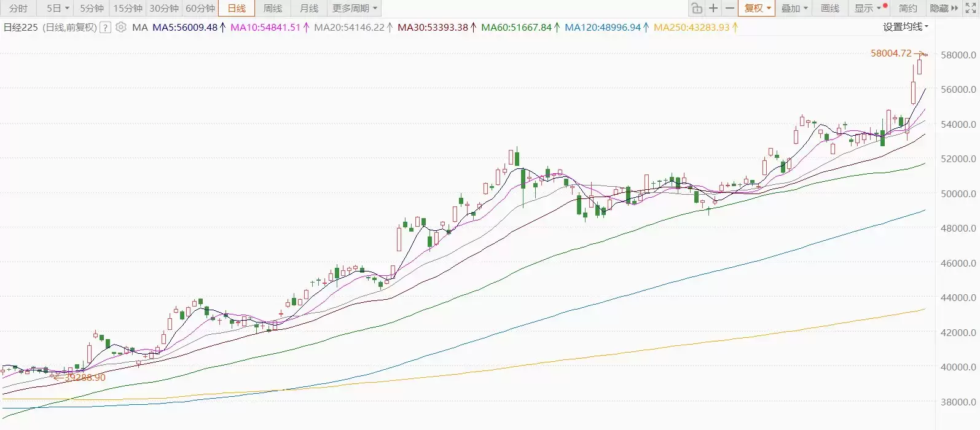The height and width of the screenshot is (430, 980).
Task: Zoom in chart with plus icon
Action: tap(713, 8)
